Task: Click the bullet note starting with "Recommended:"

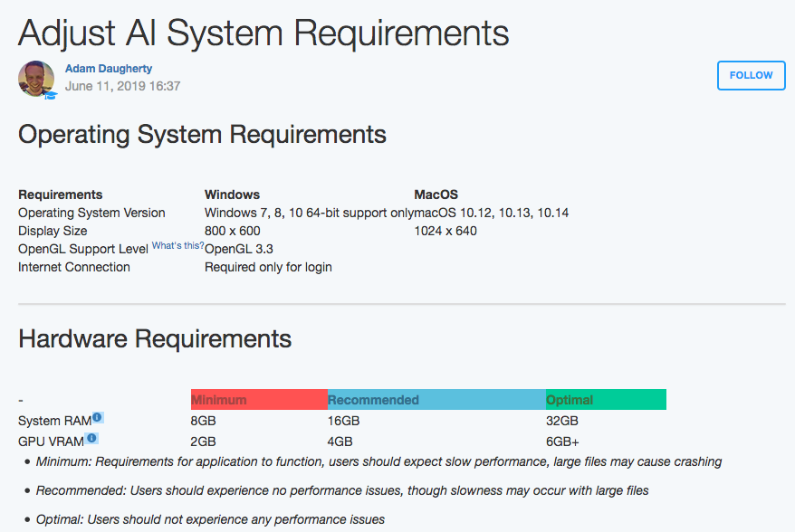Action: tap(342, 491)
